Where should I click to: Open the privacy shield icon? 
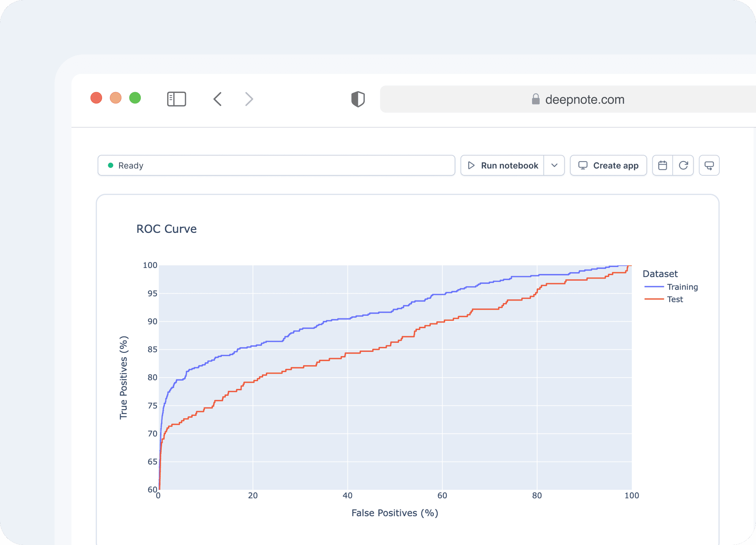[358, 99]
